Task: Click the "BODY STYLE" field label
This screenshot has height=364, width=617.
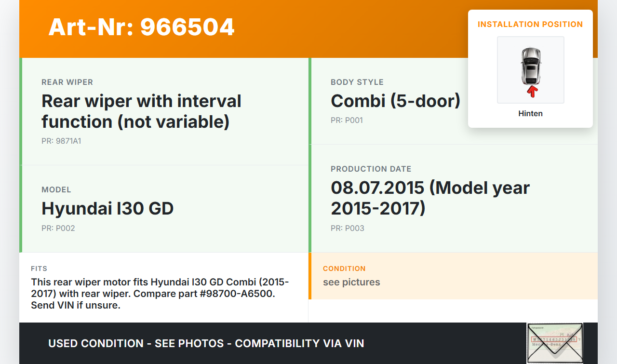Action: pyautogui.click(x=357, y=82)
